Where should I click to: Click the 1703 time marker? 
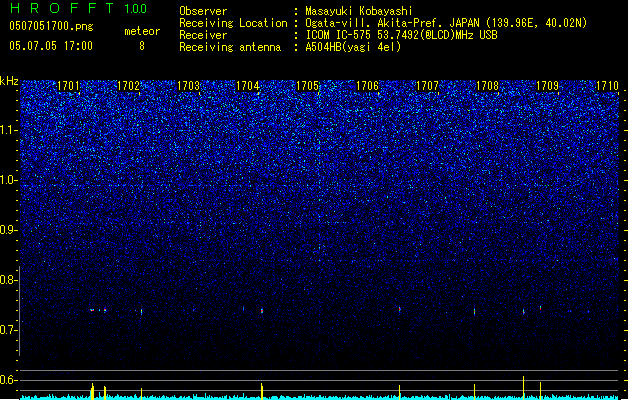coord(188,86)
